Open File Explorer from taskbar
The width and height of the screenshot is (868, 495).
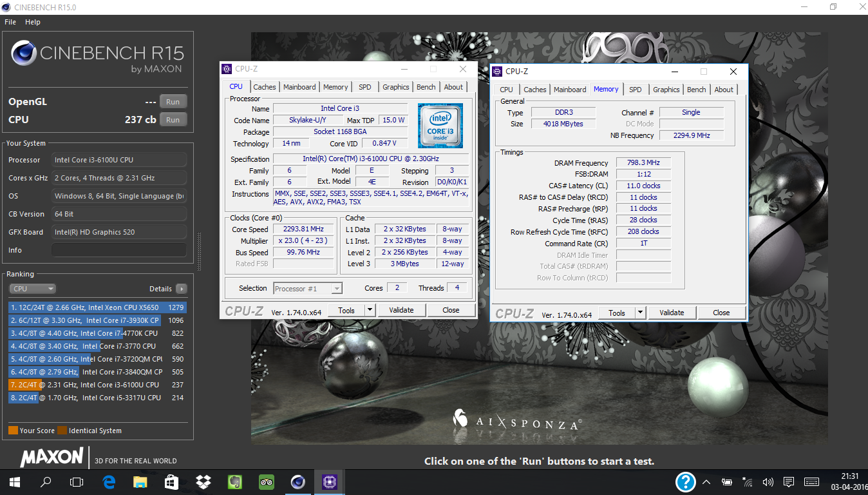pos(140,481)
